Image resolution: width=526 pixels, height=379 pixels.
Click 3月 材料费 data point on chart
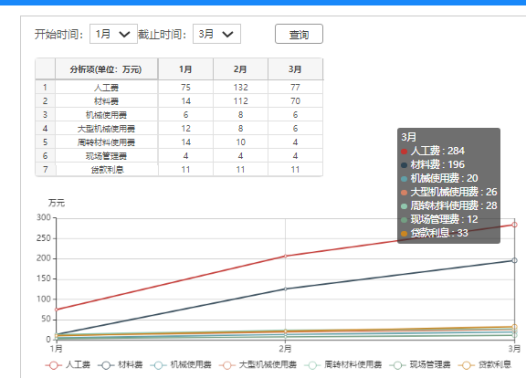(514, 260)
